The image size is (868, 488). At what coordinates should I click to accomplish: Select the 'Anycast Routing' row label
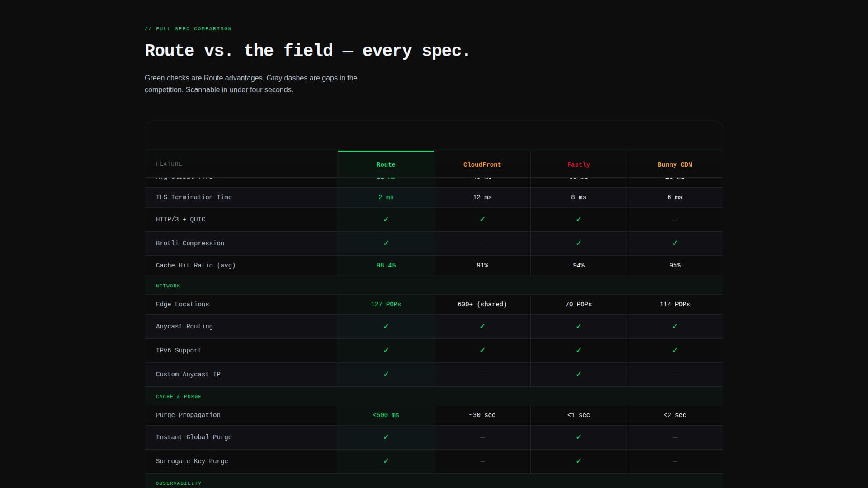(x=184, y=327)
